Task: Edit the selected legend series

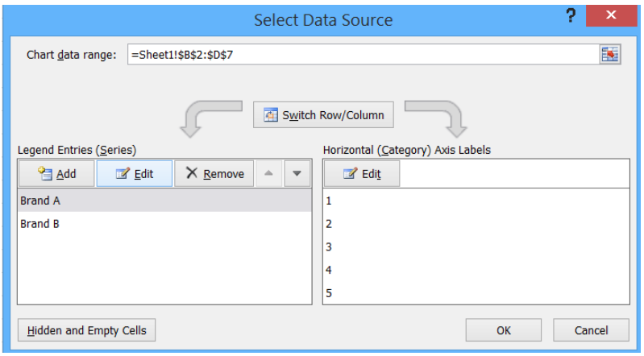Action: pyautogui.click(x=135, y=174)
